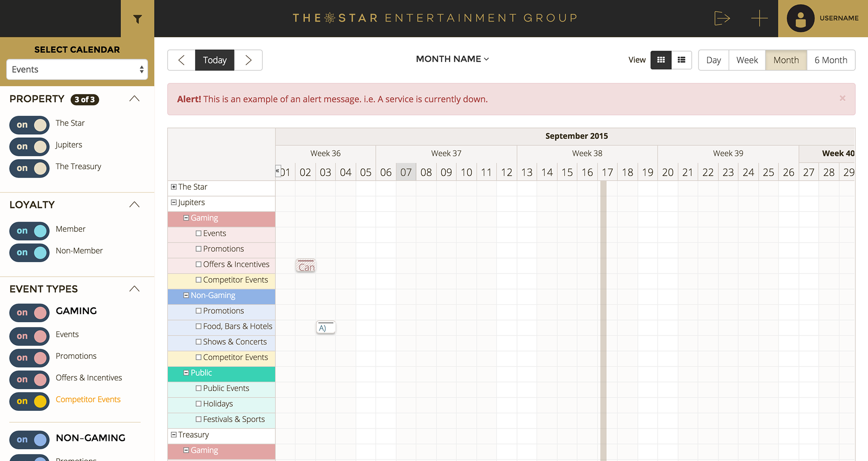This screenshot has height=461, width=868.
Task: Toggle Jupiters property switch
Action: point(29,146)
